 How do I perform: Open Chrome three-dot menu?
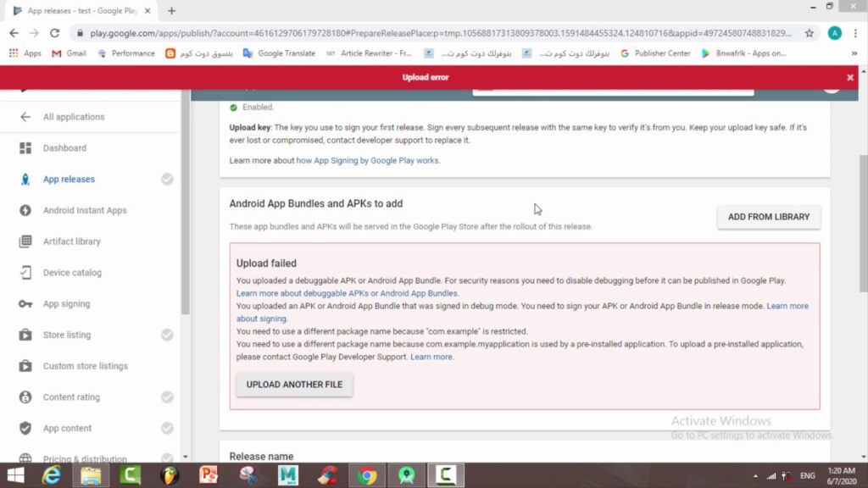855,33
